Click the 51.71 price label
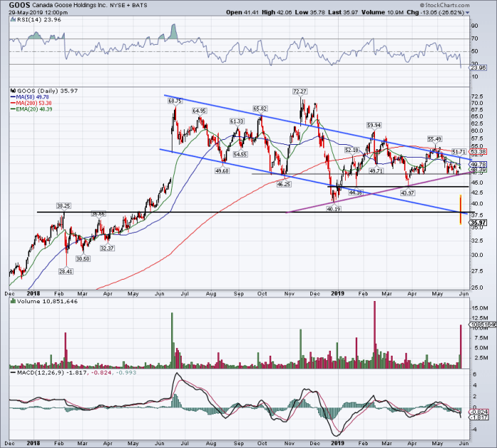The height and width of the screenshot is (448, 497). click(459, 151)
